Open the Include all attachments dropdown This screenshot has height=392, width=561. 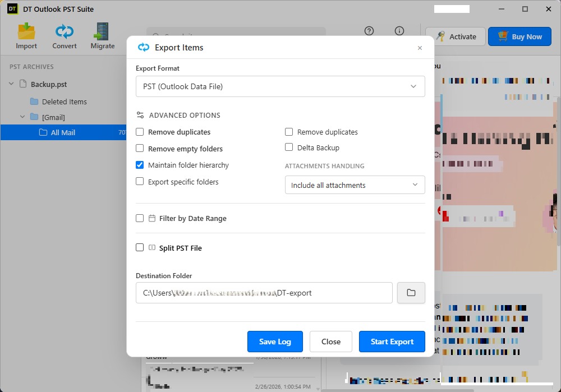(355, 185)
